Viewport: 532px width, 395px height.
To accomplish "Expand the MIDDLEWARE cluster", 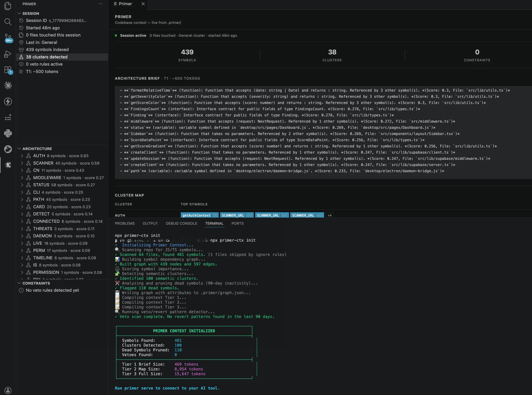I will (22, 178).
